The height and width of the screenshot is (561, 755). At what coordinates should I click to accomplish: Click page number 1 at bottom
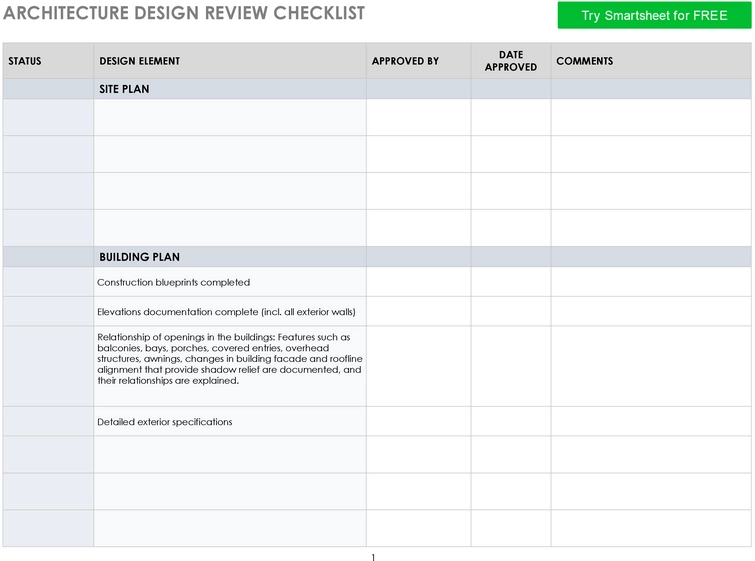click(x=373, y=557)
